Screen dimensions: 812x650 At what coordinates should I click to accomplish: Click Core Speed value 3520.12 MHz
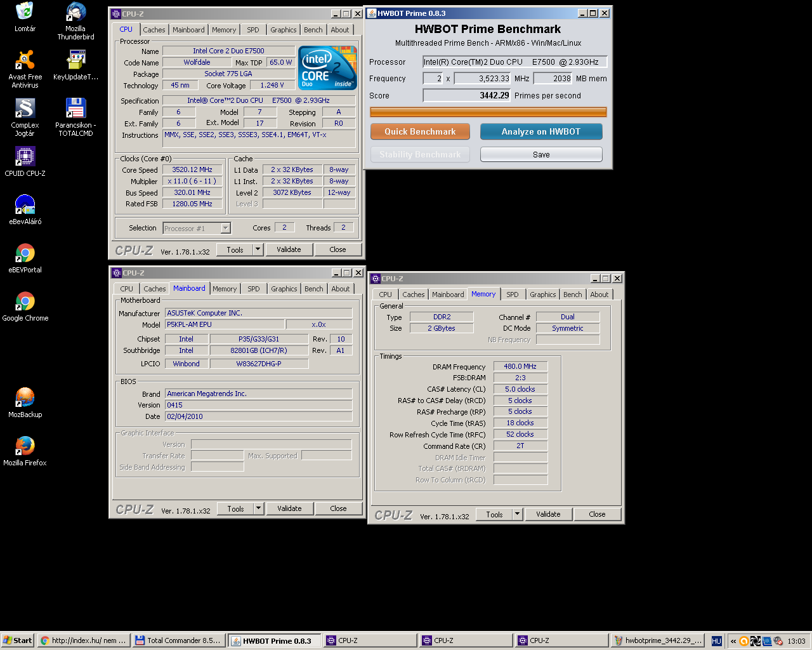(x=192, y=169)
